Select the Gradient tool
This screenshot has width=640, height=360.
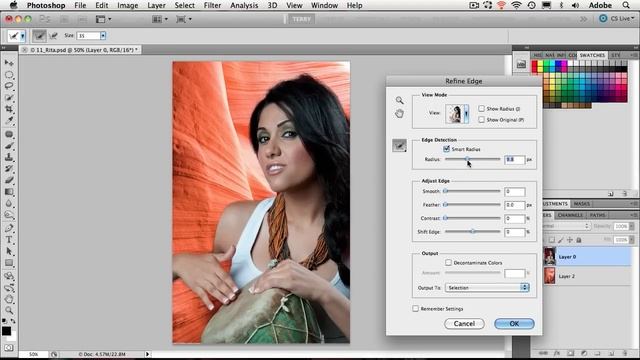tap(9, 191)
